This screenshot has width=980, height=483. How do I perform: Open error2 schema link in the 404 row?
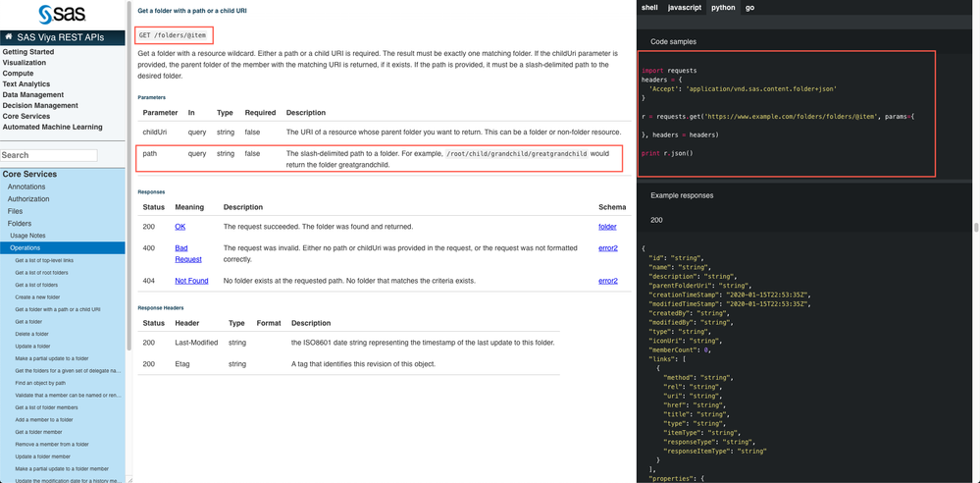point(608,281)
